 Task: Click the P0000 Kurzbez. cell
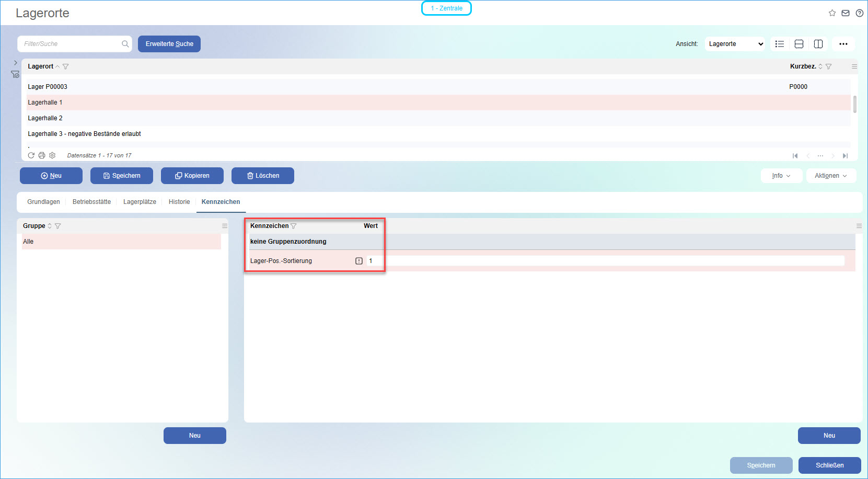[798, 87]
